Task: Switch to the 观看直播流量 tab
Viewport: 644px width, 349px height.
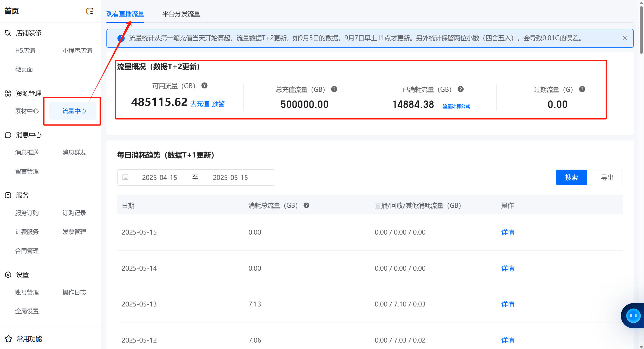Action: [x=125, y=14]
